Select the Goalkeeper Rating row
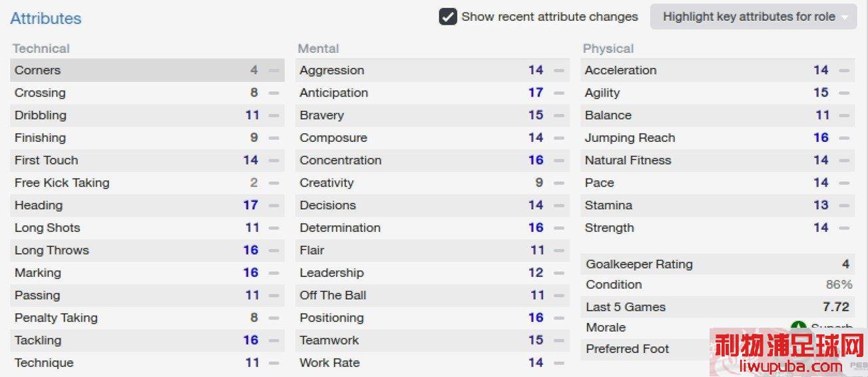868x377 pixels. [x=718, y=264]
